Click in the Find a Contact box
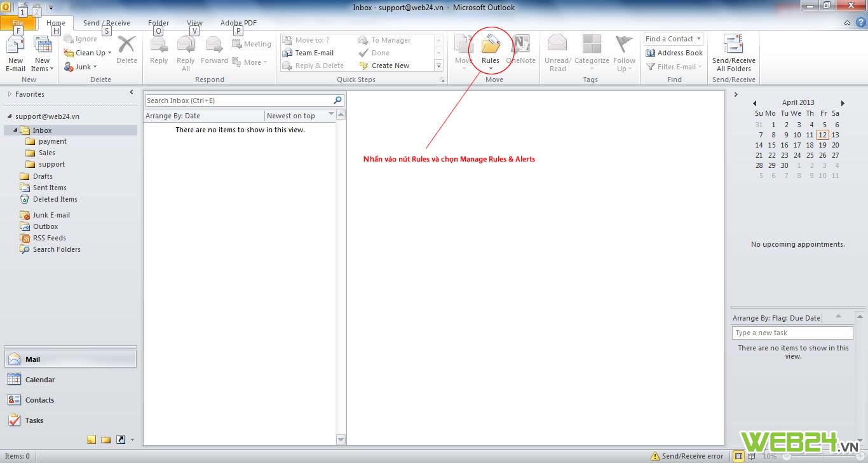This screenshot has width=868, height=463. pyautogui.click(x=673, y=39)
